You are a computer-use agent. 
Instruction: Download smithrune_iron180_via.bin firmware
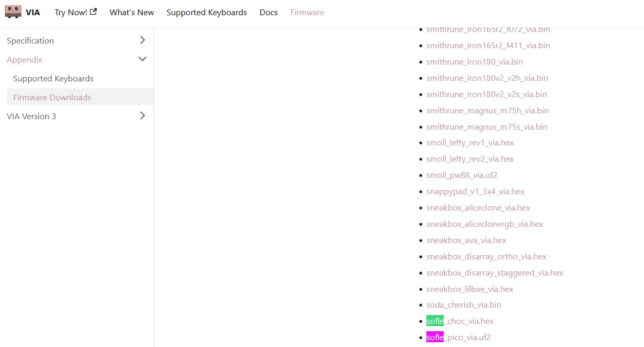[x=474, y=62]
